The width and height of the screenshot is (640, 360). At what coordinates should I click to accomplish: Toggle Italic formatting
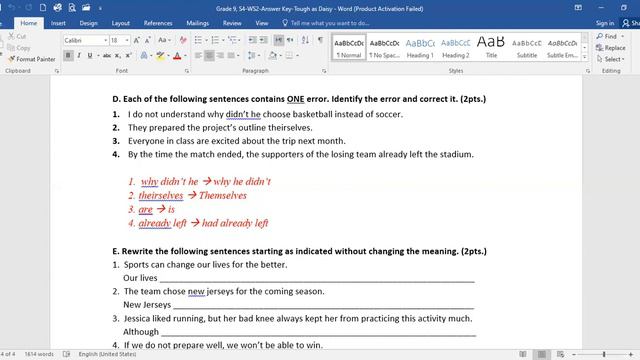(79, 55)
